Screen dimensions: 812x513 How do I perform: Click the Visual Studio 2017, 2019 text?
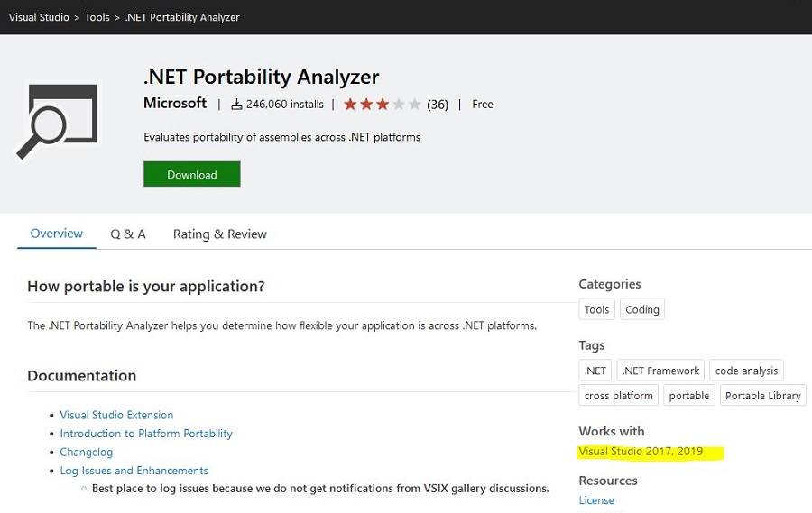point(641,452)
